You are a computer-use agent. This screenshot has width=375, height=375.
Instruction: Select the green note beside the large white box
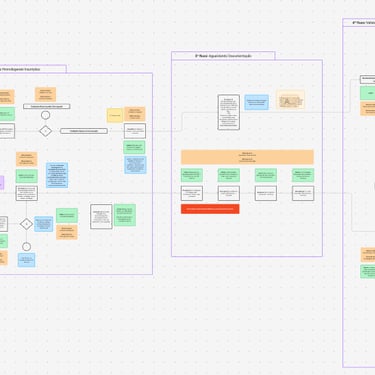click(x=125, y=215)
